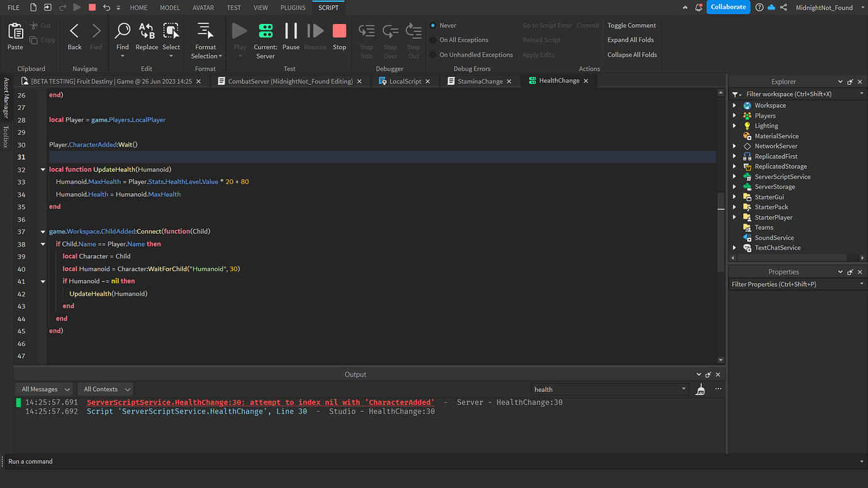Select the Replace tool
The image size is (868, 488).
click(x=147, y=31)
